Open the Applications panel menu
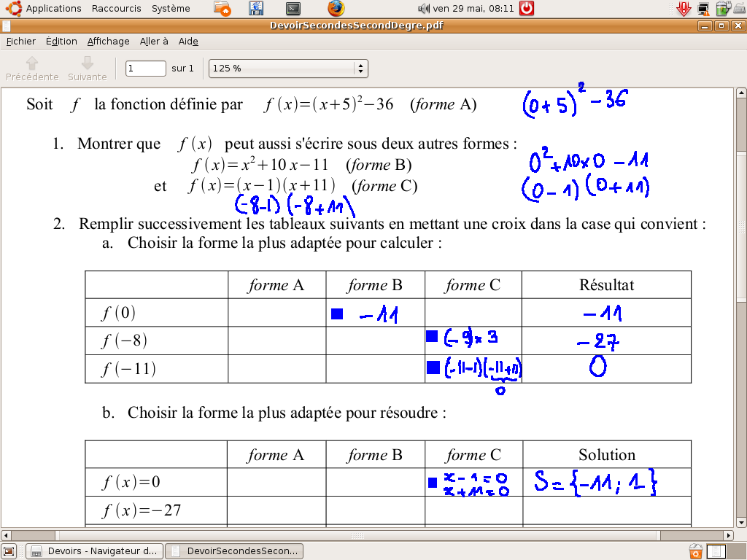 [x=53, y=9]
